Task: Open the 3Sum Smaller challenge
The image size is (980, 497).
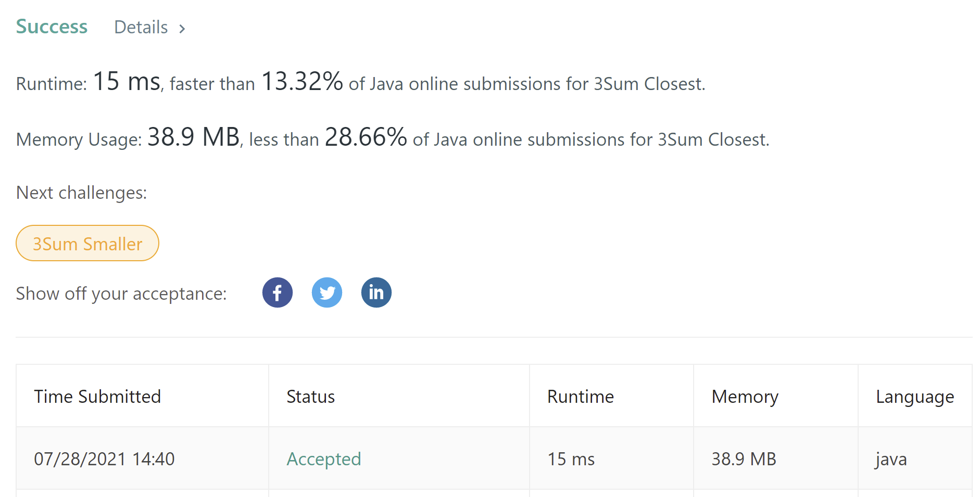Action: 87,243
